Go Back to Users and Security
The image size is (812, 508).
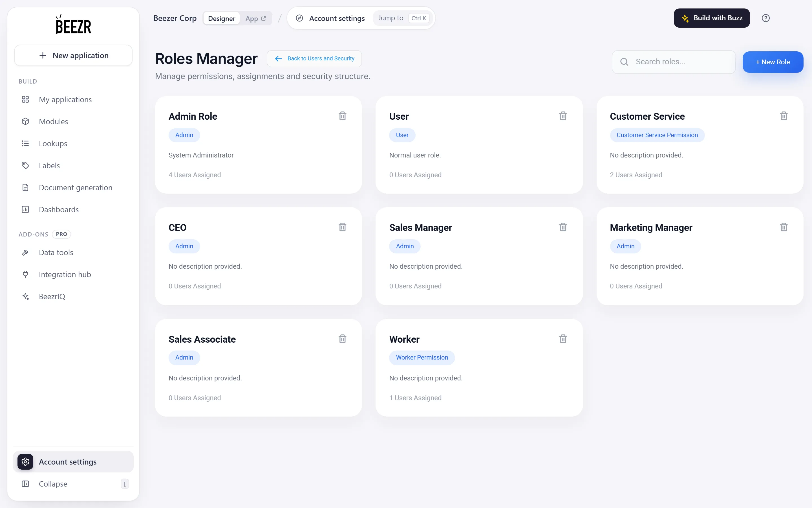314,58
